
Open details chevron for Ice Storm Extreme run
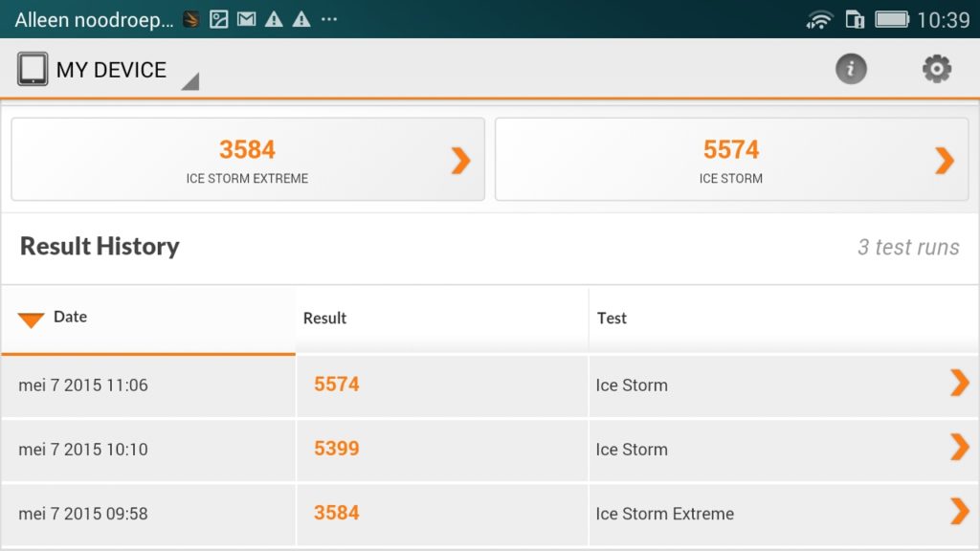959,512
